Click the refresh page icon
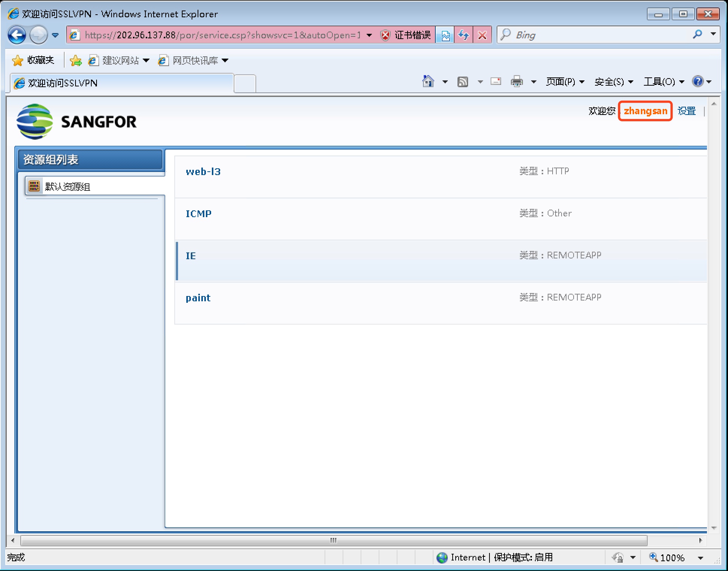Viewport: 728px width, 571px height. click(464, 35)
